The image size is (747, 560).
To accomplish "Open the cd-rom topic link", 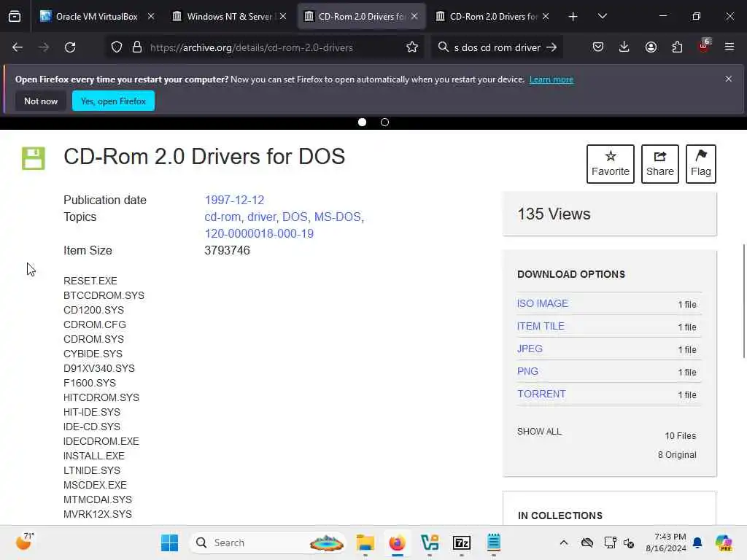I will pyautogui.click(x=222, y=217).
